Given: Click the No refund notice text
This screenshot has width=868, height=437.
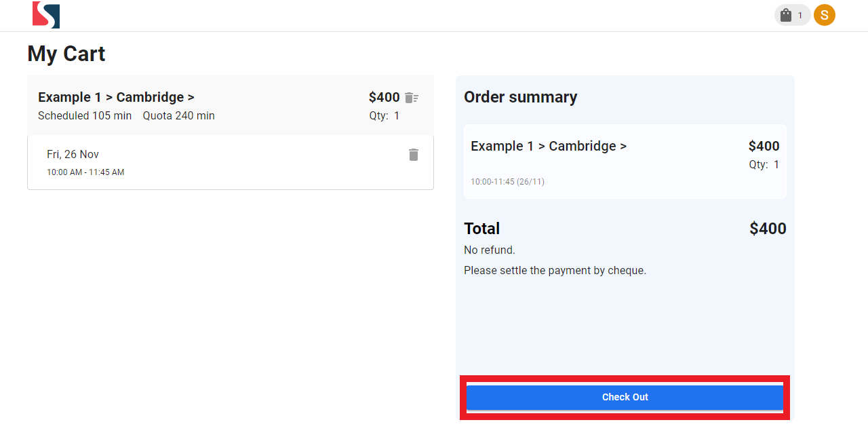Looking at the screenshot, I should coord(489,250).
